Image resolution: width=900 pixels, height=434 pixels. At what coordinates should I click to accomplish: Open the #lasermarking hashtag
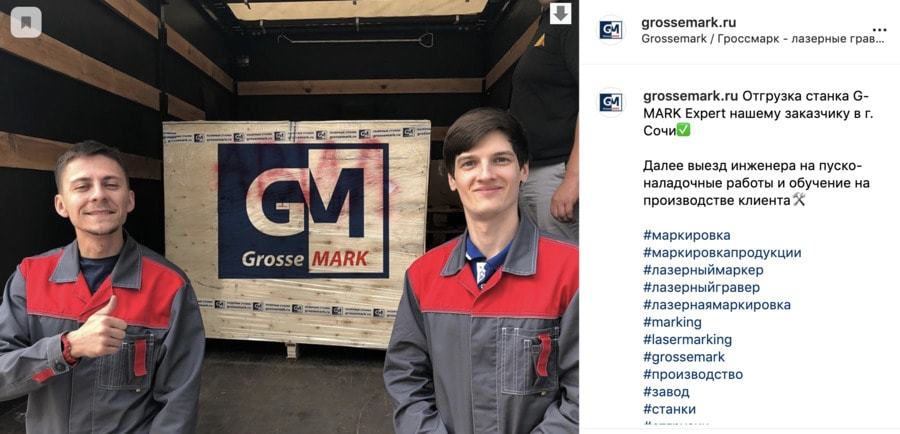688,339
